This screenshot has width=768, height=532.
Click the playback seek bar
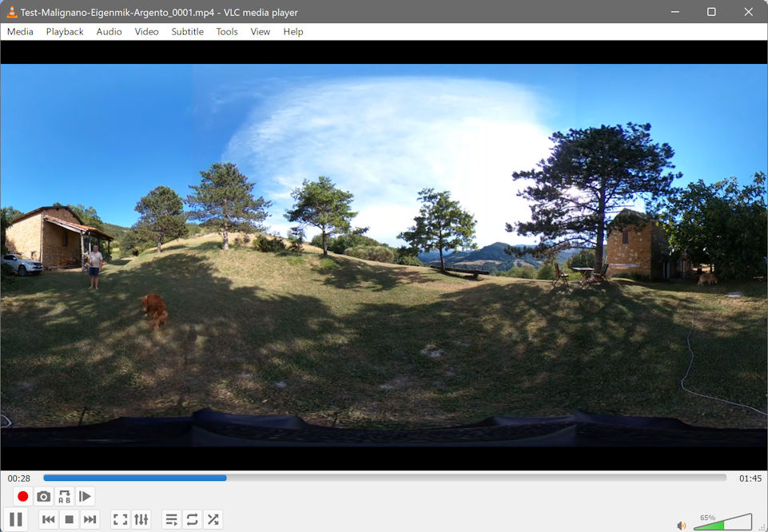point(384,478)
